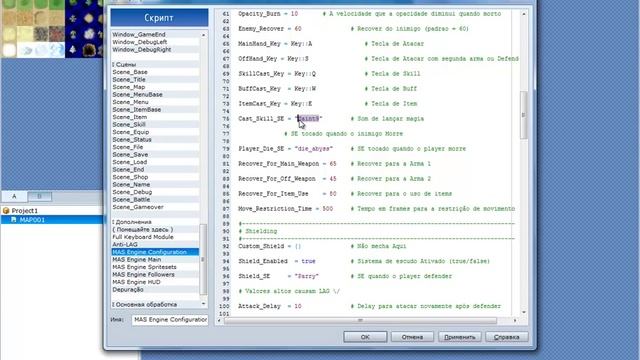This screenshot has height=360, width=640.
Task: Select the ( Помещайте здесь ) entry
Action: [156, 229]
